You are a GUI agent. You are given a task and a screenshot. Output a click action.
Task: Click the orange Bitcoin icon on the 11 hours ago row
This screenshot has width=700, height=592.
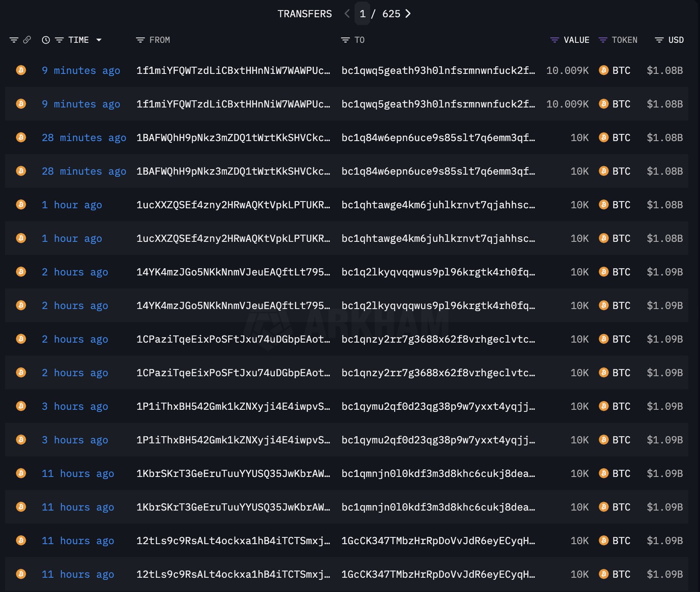tap(21, 473)
